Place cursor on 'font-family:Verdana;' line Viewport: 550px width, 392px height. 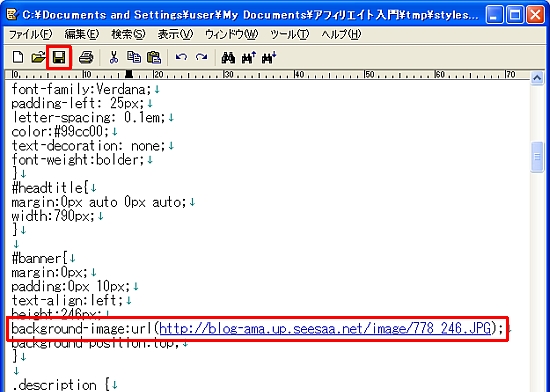(81, 89)
